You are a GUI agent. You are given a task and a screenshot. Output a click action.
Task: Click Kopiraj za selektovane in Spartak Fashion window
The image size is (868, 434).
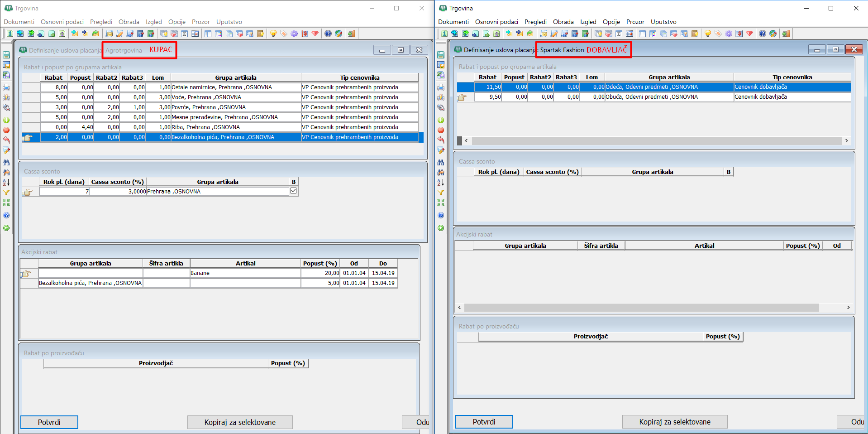click(x=675, y=422)
